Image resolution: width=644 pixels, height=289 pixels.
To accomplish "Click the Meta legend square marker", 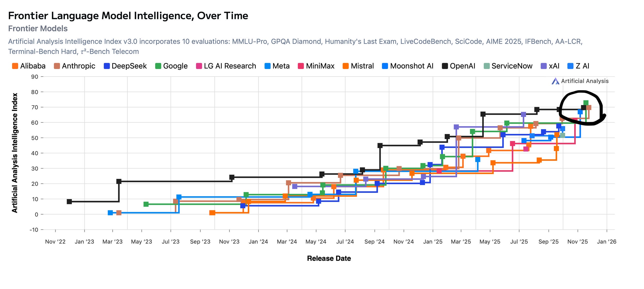I will tap(268, 66).
